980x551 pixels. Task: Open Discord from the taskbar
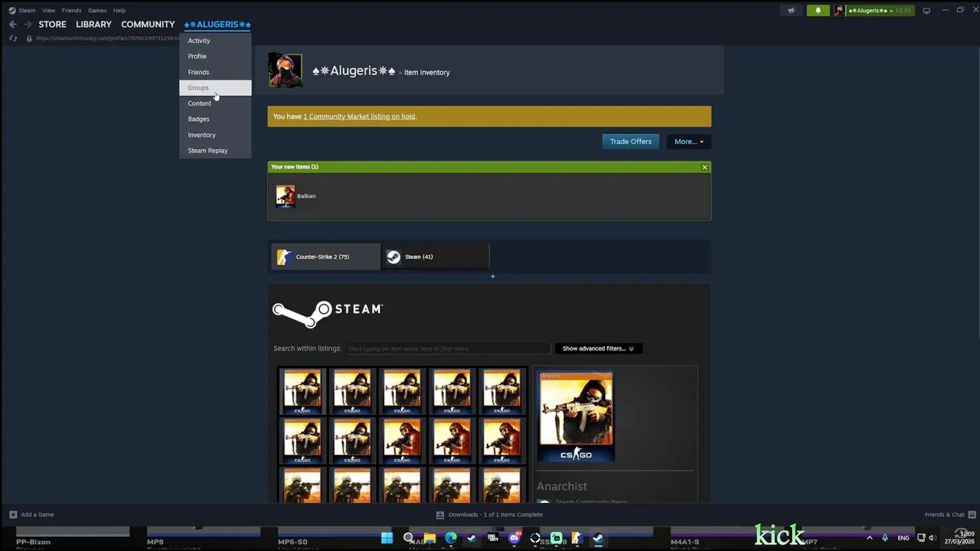coord(514,538)
